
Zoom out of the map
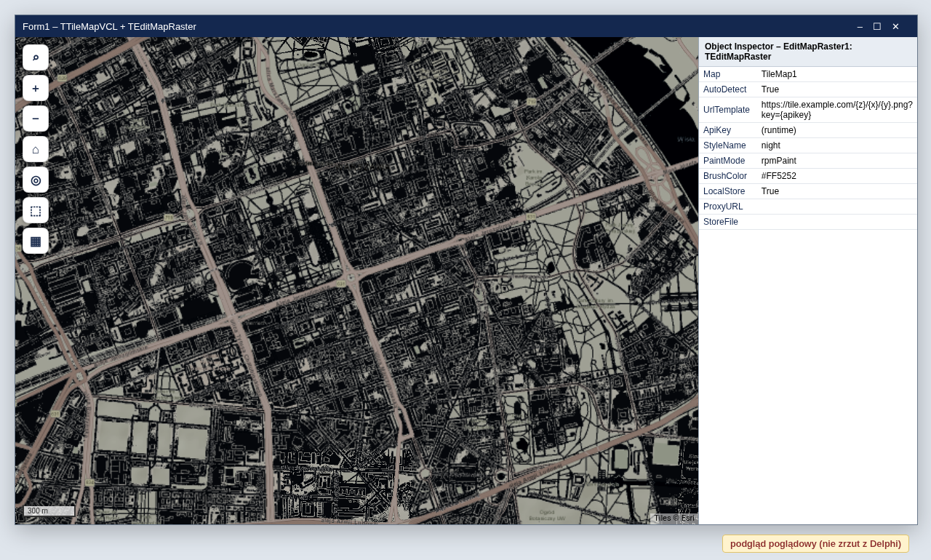tap(36, 119)
